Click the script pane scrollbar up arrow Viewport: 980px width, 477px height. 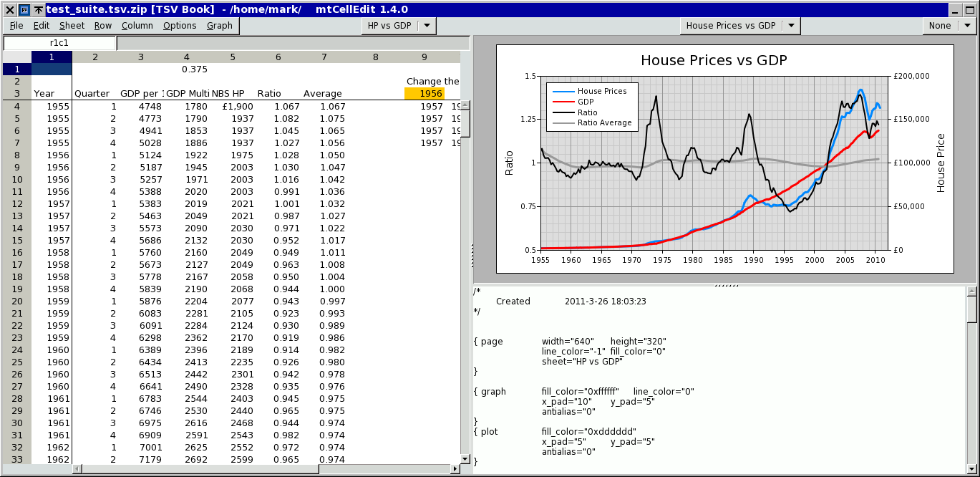coord(971,291)
